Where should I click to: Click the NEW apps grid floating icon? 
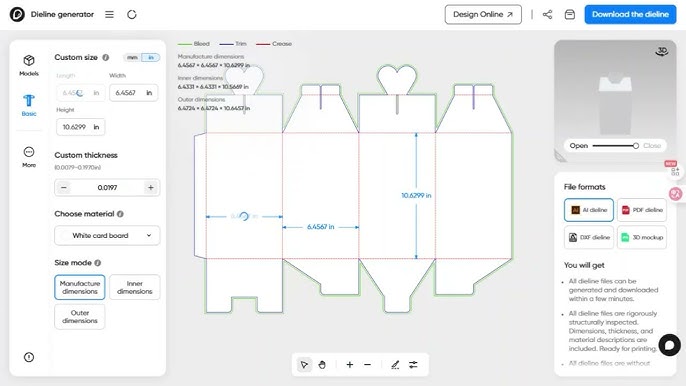click(x=675, y=171)
